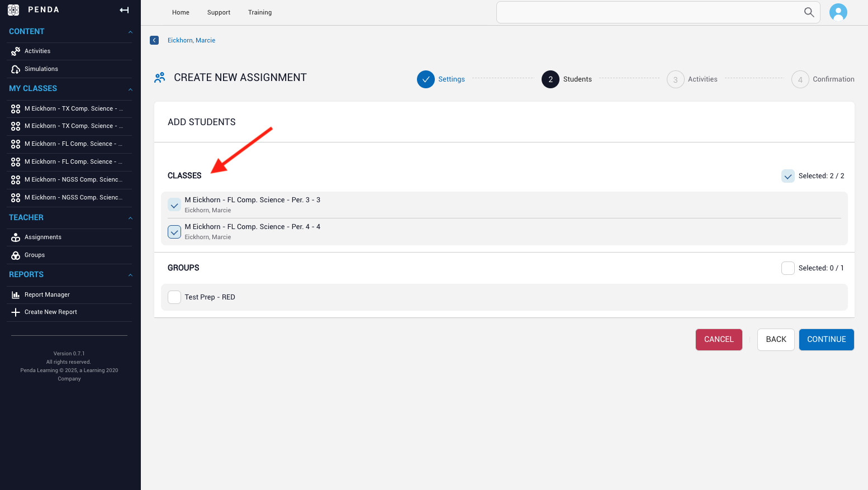The height and width of the screenshot is (490, 868).
Task: Click the red CANCEL button
Action: 718,340
